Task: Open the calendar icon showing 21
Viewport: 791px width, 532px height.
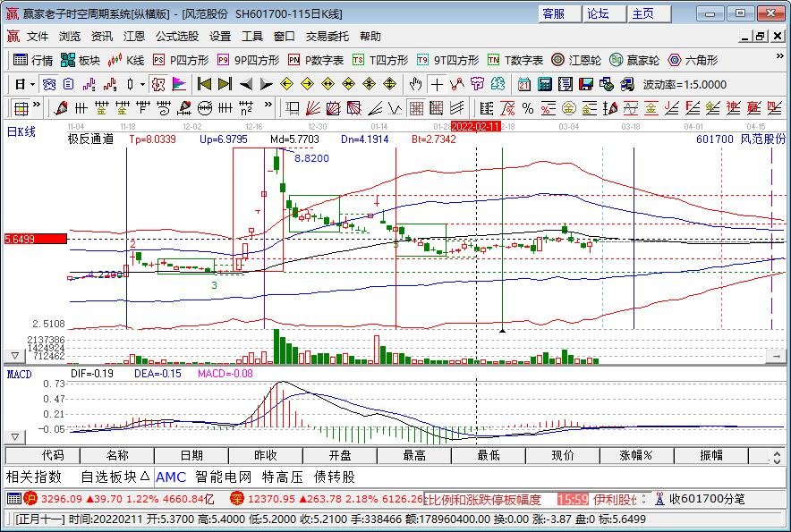Action: [x=524, y=84]
